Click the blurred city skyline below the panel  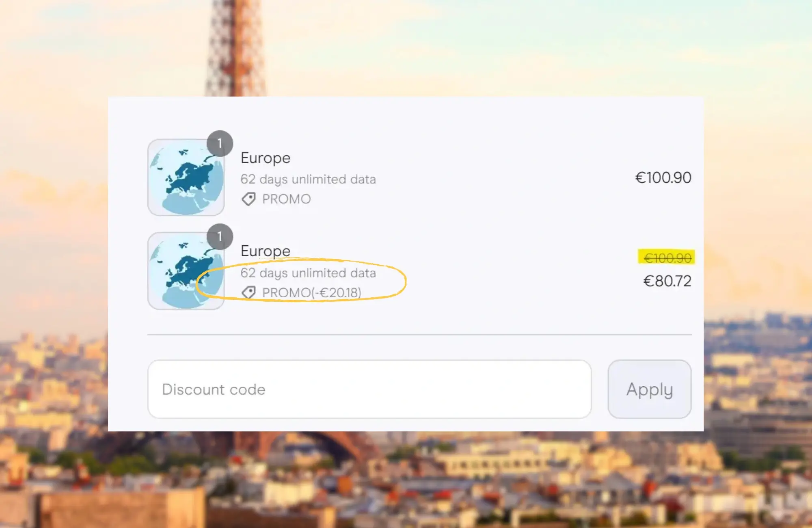pos(406,479)
